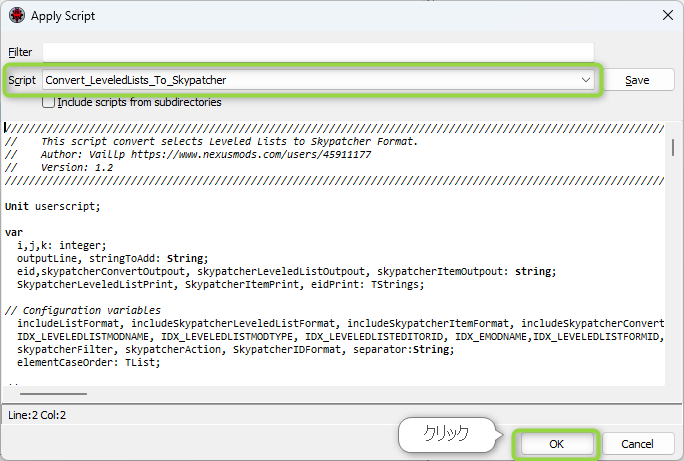
Task: Confirm with the OK button
Action: click(556, 443)
